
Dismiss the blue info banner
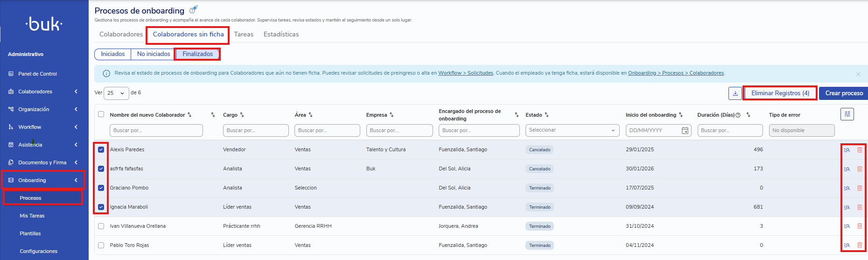(x=858, y=74)
